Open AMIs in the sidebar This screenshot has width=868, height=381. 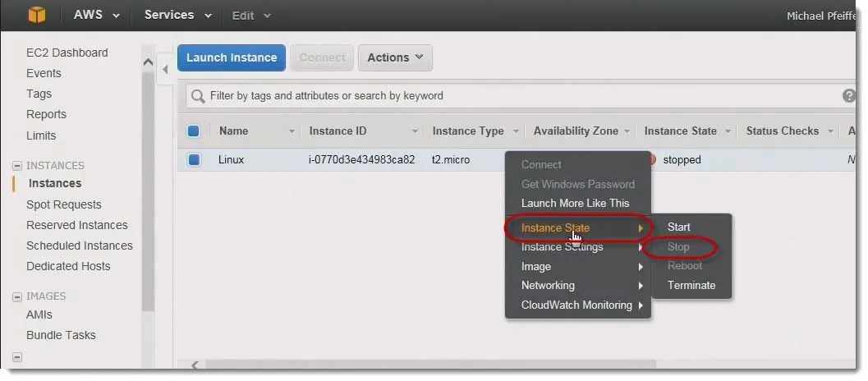tap(39, 314)
